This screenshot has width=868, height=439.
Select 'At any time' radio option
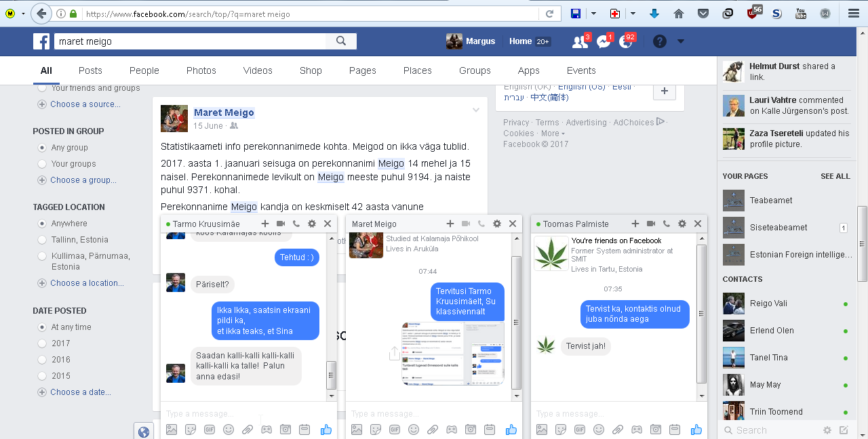point(42,327)
